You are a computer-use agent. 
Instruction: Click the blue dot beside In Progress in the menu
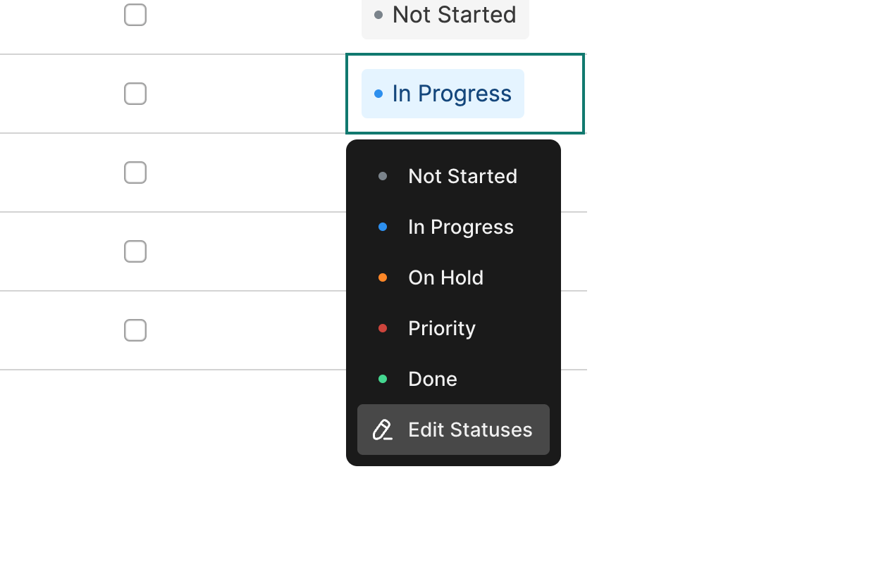click(x=383, y=227)
